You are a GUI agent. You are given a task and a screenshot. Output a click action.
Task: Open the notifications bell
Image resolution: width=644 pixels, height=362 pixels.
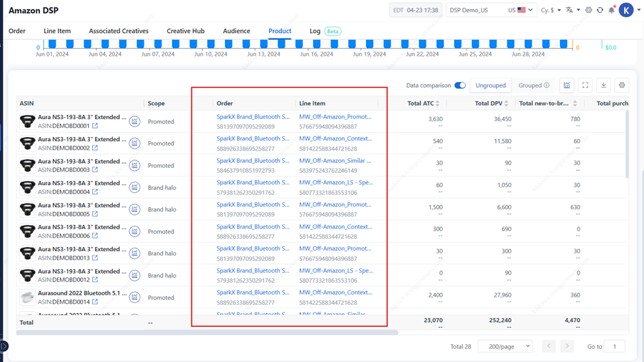pyautogui.click(x=612, y=10)
